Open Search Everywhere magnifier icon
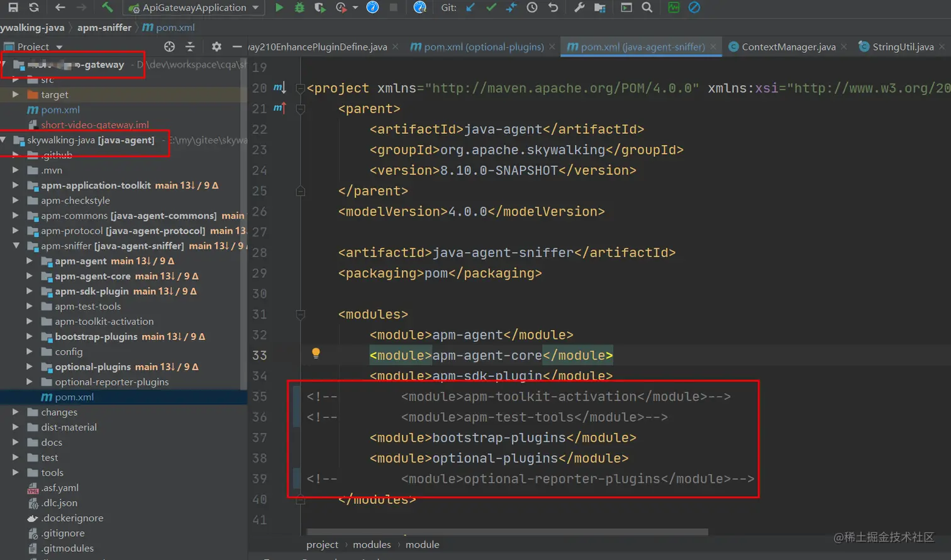 click(x=647, y=8)
